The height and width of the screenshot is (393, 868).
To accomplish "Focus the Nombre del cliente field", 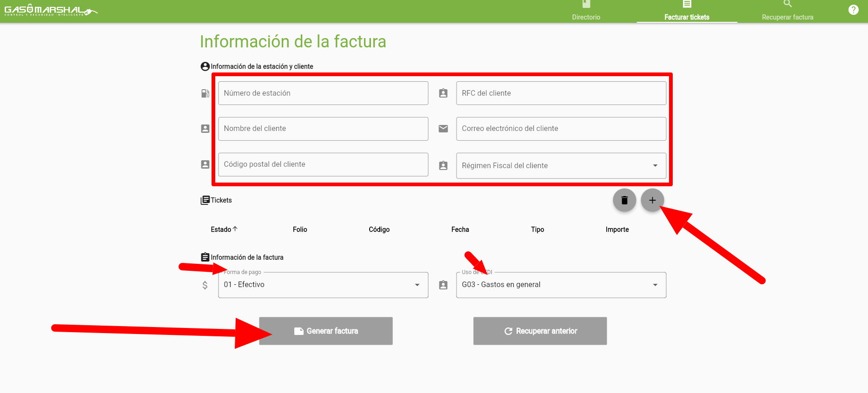I will 323,129.
